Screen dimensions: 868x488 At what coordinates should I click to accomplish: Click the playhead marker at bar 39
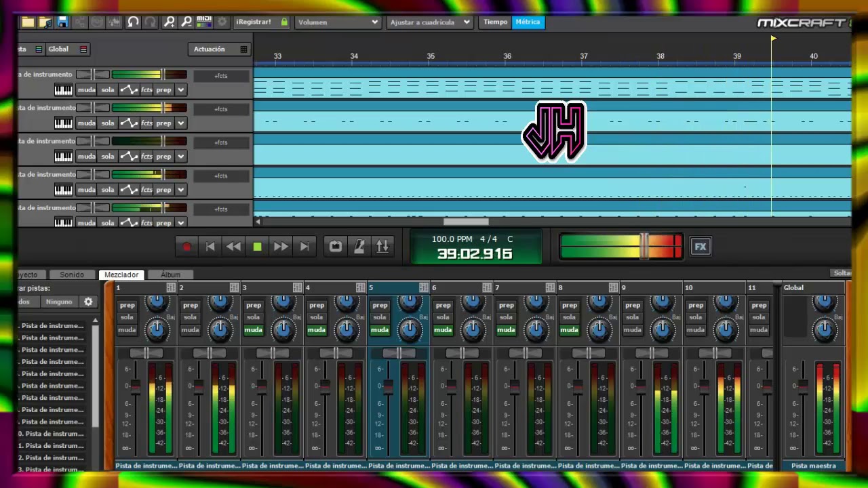coord(773,39)
